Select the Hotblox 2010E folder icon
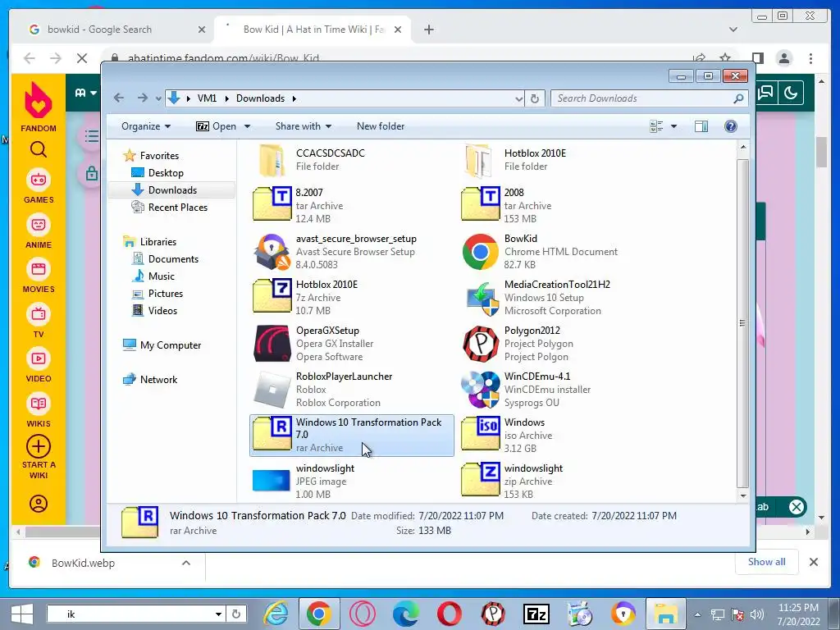 pyautogui.click(x=479, y=160)
